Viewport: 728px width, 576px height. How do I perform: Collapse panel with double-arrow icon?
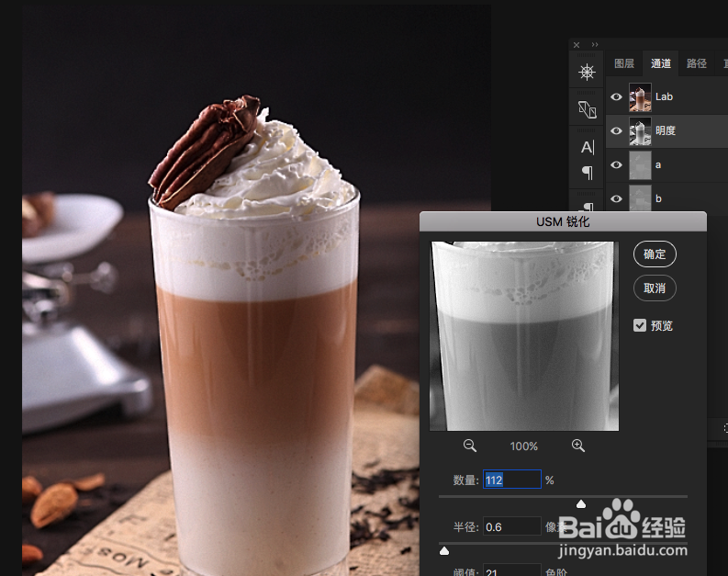click(595, 45)
